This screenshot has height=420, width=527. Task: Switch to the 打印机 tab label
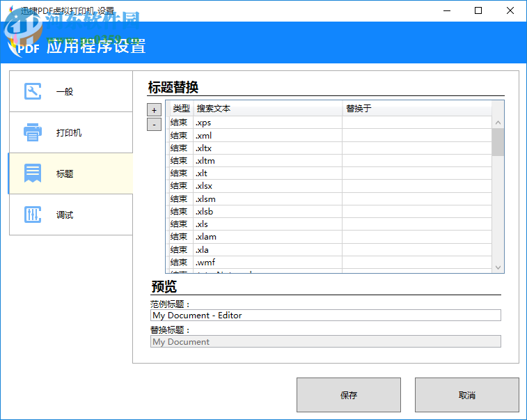click(69, 133)
